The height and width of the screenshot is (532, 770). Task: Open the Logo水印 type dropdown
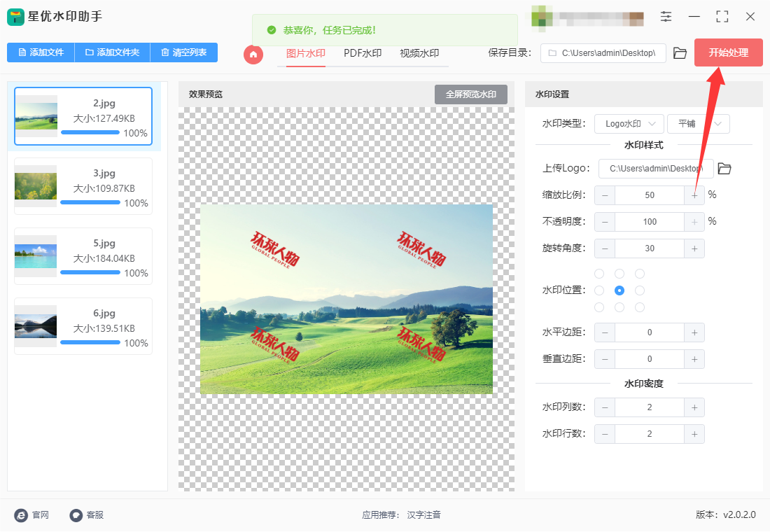(x=629, y=124)
